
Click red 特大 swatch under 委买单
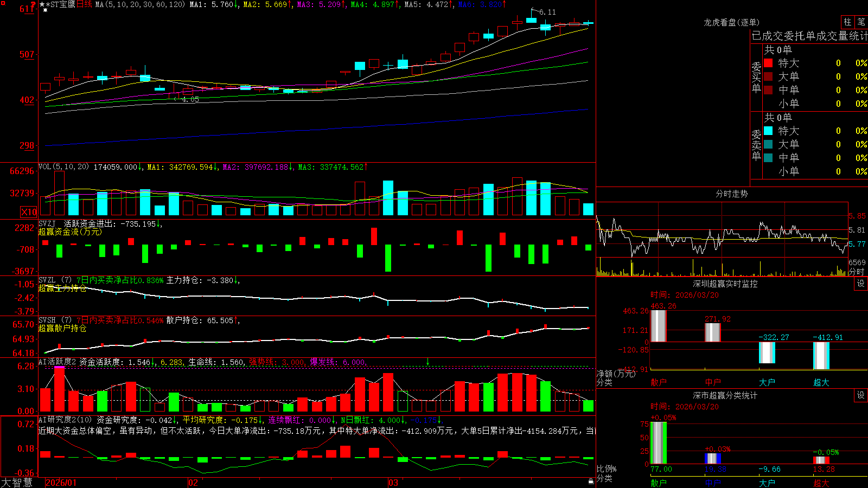768,63
